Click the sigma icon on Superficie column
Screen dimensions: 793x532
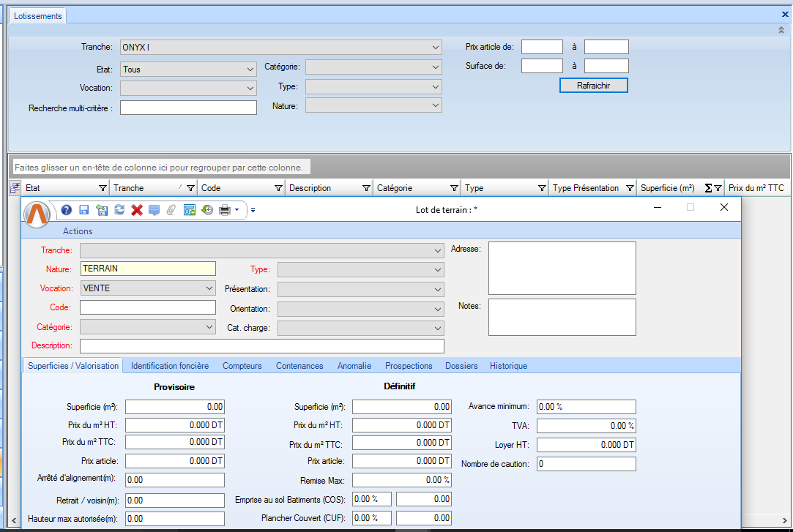coord(708,188)
